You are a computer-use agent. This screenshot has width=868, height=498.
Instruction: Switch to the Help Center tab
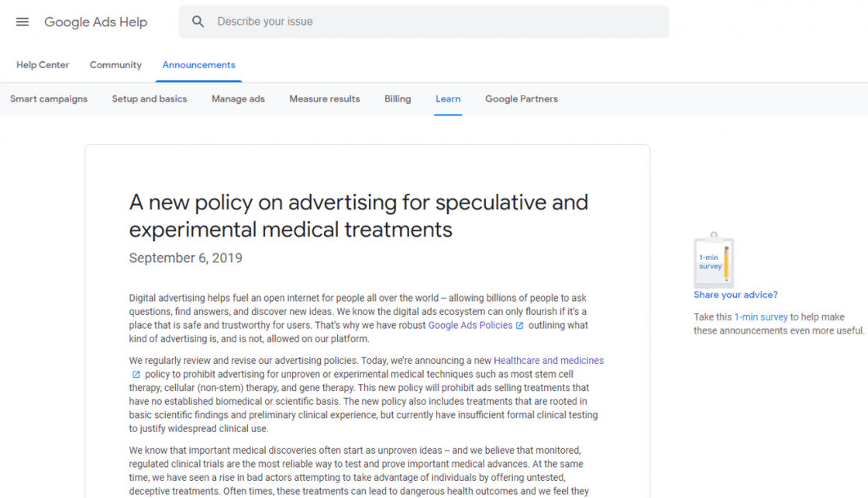click(43, 65)
